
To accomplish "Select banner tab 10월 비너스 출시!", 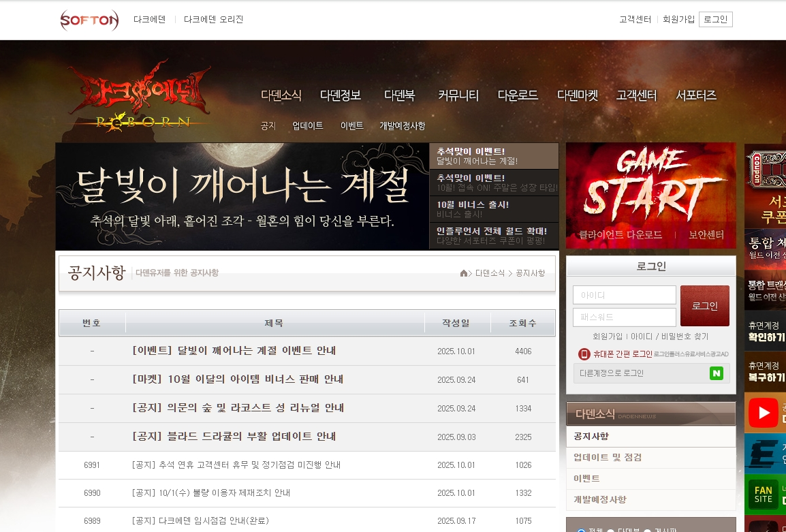I will pos(494,210).
